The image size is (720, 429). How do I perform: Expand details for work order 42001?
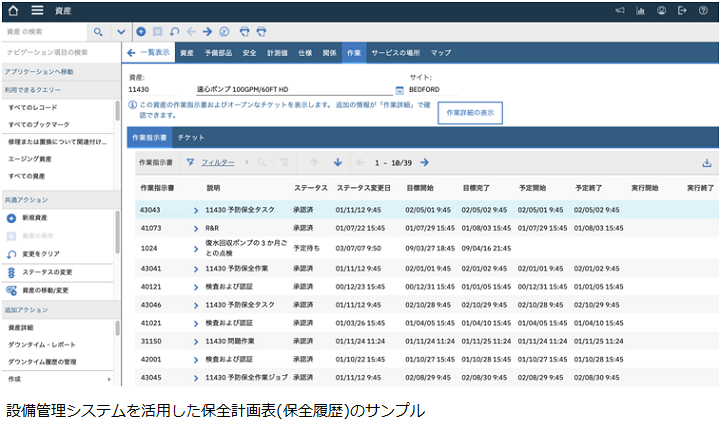(196, 360)
